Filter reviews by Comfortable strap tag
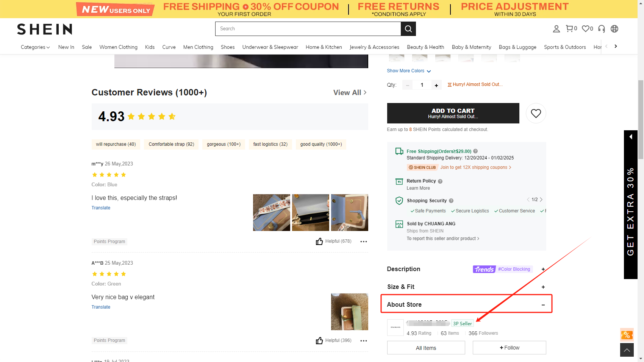The image size is (644, 362). click(x=171, y=144)
